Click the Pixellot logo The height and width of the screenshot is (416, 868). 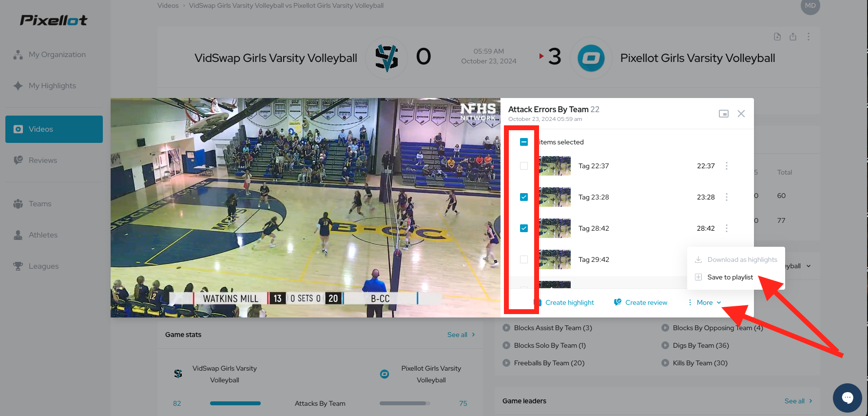[54, 20]
